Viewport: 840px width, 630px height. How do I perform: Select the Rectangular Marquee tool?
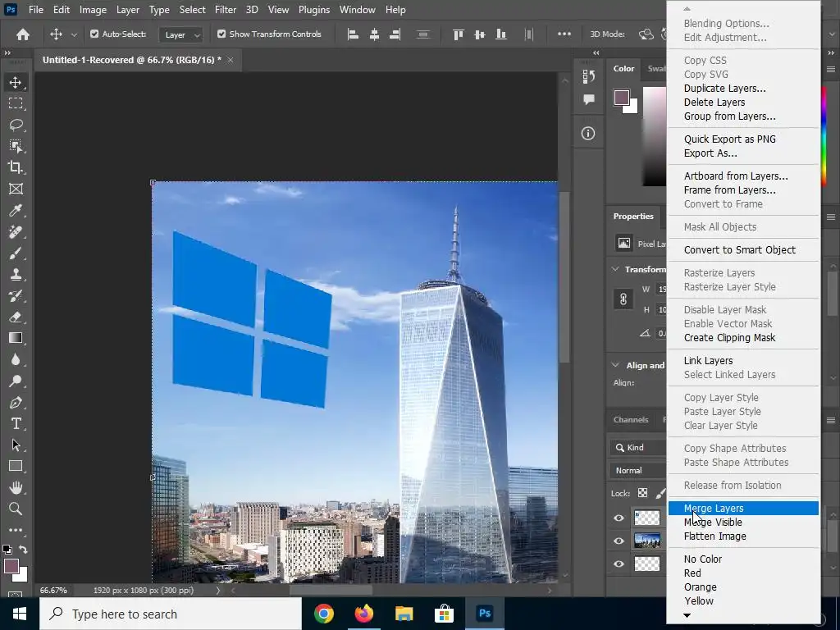tap(16, 103)
